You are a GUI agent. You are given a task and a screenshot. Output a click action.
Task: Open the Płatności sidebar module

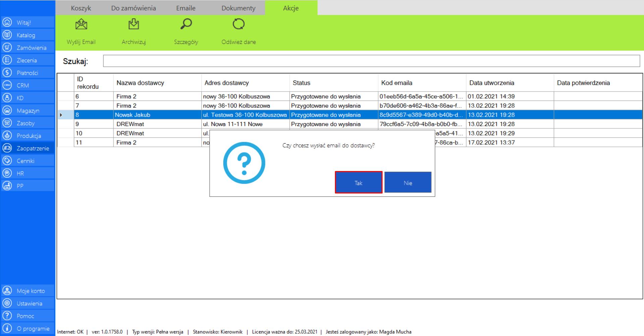pos(27,73)
